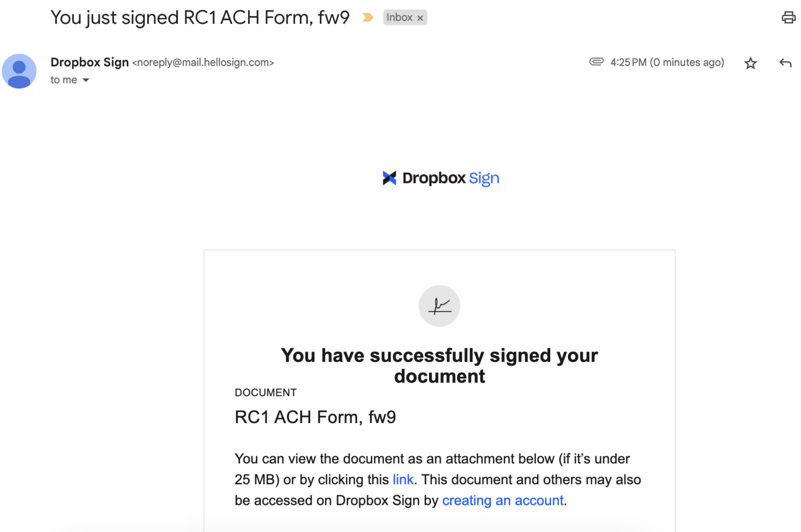This screenshot has width=801, height=532.
Task: Open the sender's profile avatar
Action: click(19, 71)
